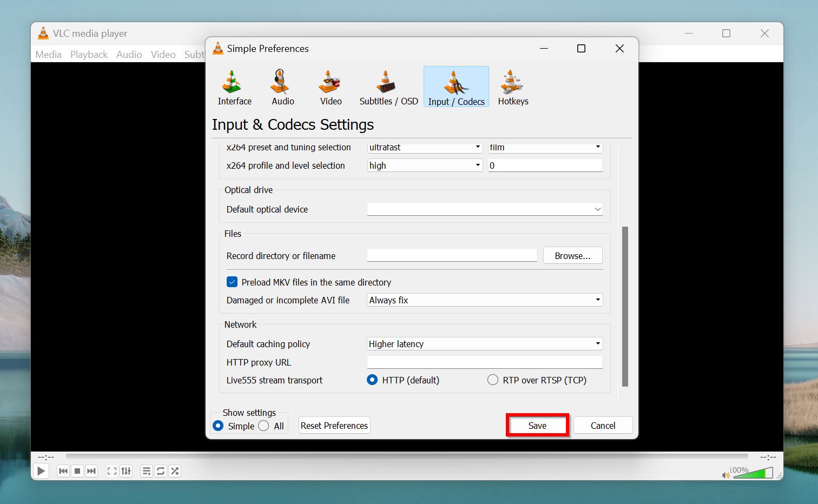This screenshot has width=818, height=504.
Task: Maximize the Simple Preferences dialog
Action: point(581,49)
